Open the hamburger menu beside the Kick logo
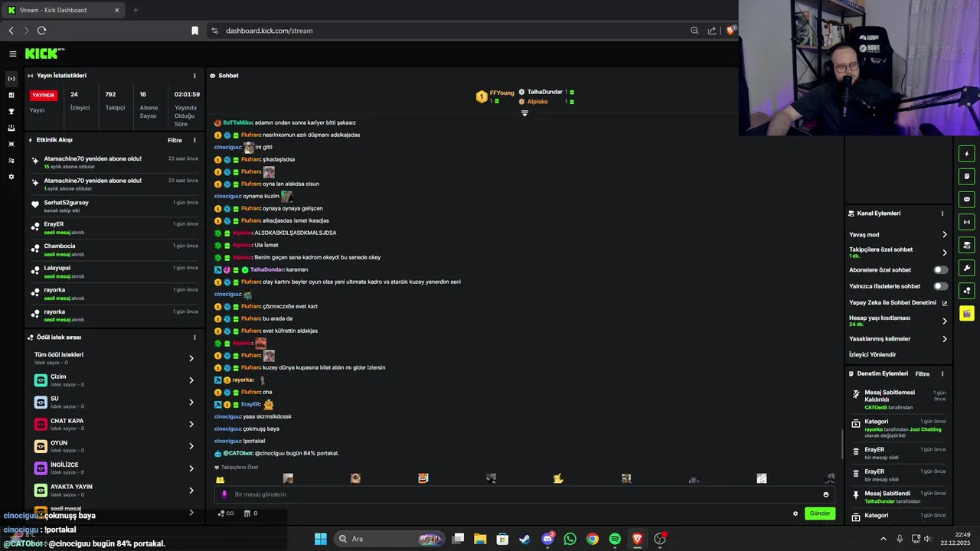The height and width of the screenshot is (551, 980). click(x=13, y=54)
